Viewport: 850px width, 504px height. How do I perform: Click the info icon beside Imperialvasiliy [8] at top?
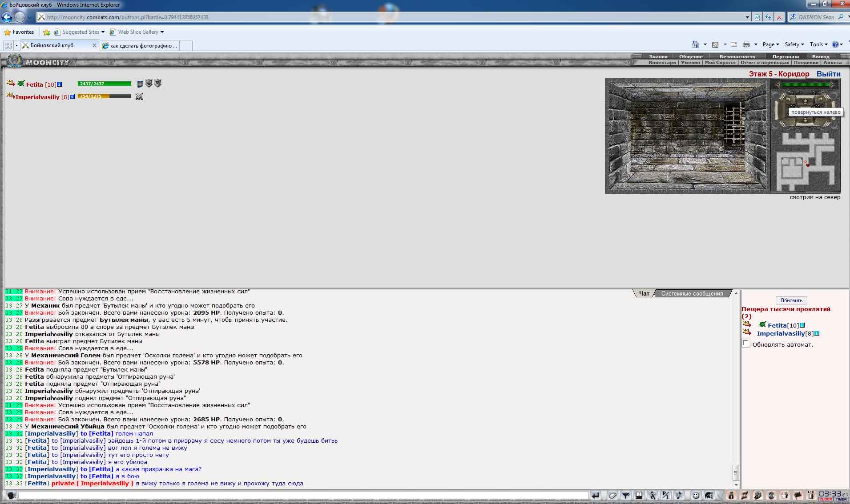72,97
